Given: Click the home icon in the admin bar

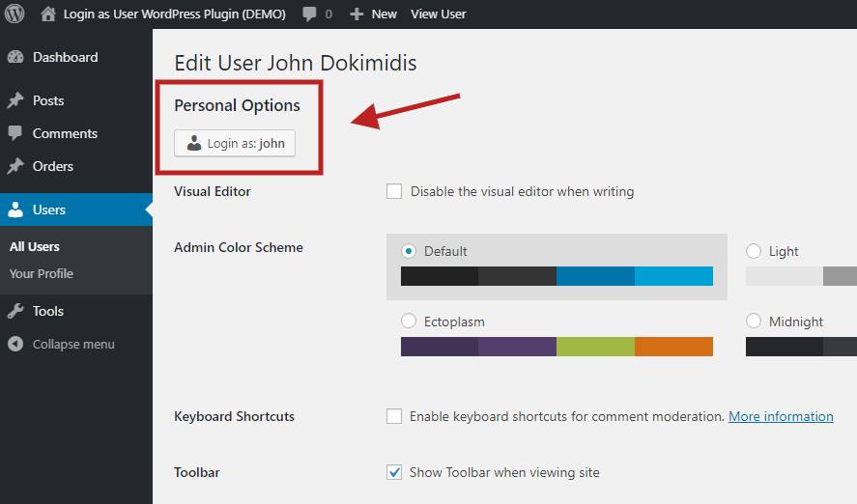Looking at the screenshot, I should pyautogui.click(x=48, y=14).
